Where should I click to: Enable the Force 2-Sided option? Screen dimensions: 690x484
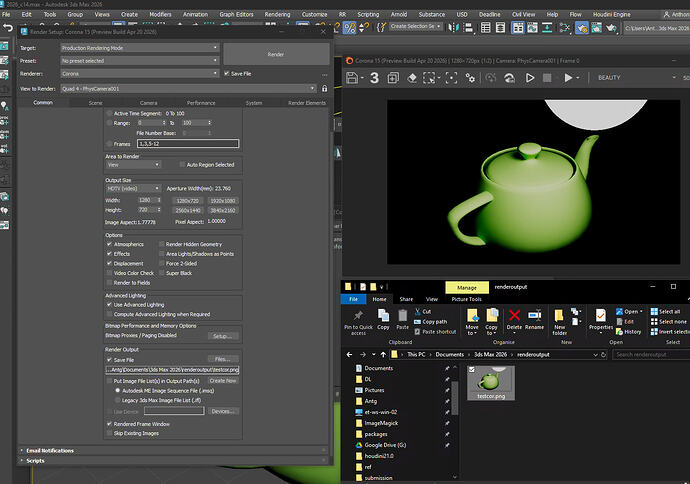click(x=161, y=263)
